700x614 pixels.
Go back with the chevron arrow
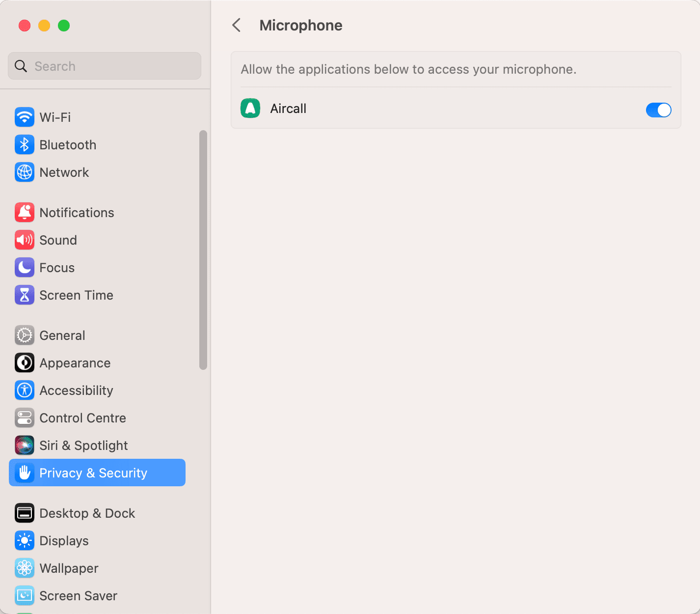(x=237, y=25)
